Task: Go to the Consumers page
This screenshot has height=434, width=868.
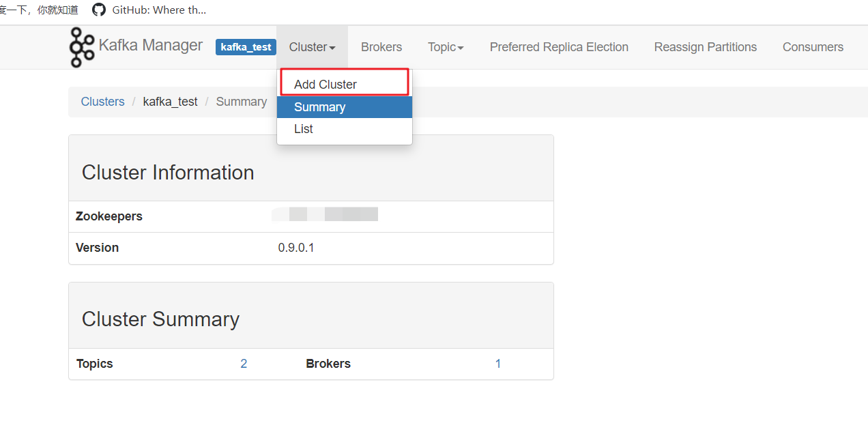Action: (x=813, y=47)
